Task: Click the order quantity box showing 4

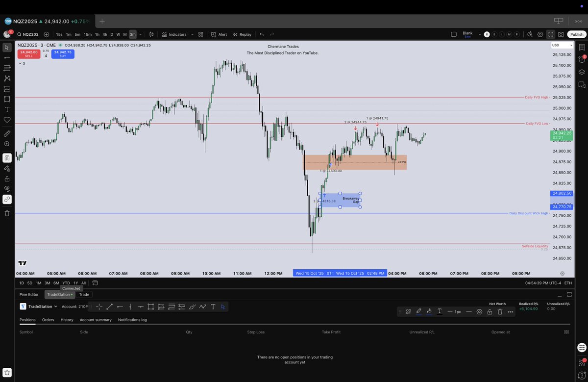Action: tap(46, 55)
